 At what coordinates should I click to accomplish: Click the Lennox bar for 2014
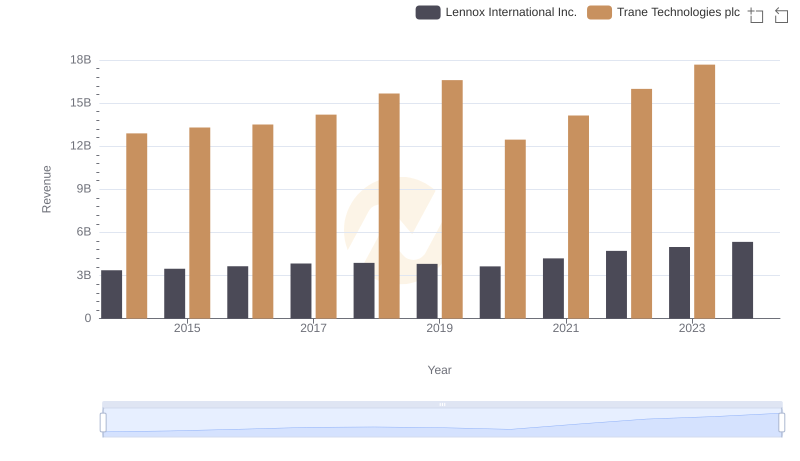(112, 294)
